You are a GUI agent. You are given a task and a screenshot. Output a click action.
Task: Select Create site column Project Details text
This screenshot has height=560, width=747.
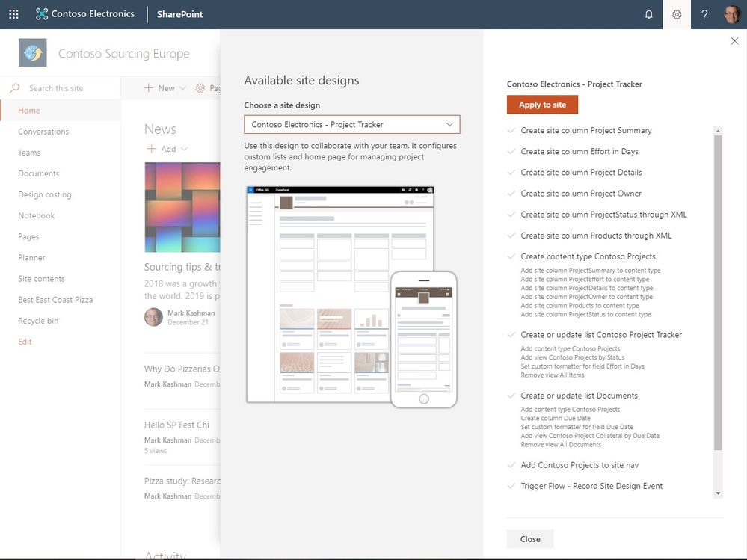tap(581, 172)
